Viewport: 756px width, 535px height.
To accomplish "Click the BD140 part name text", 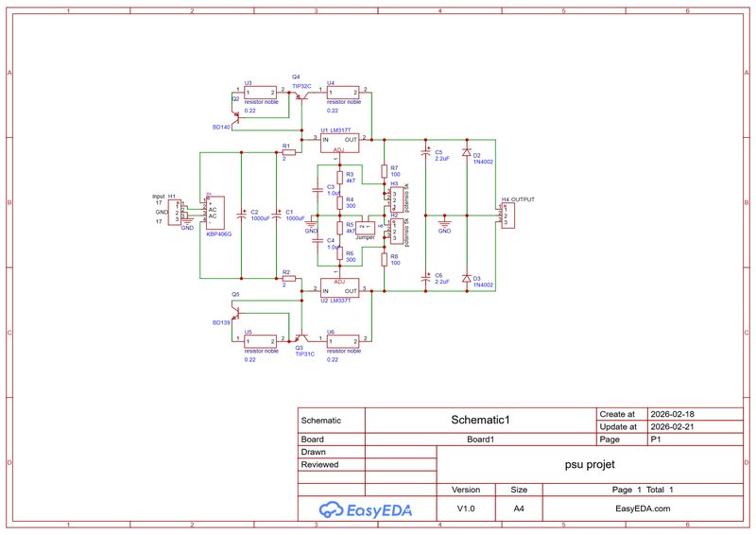I will coord(221,128).
